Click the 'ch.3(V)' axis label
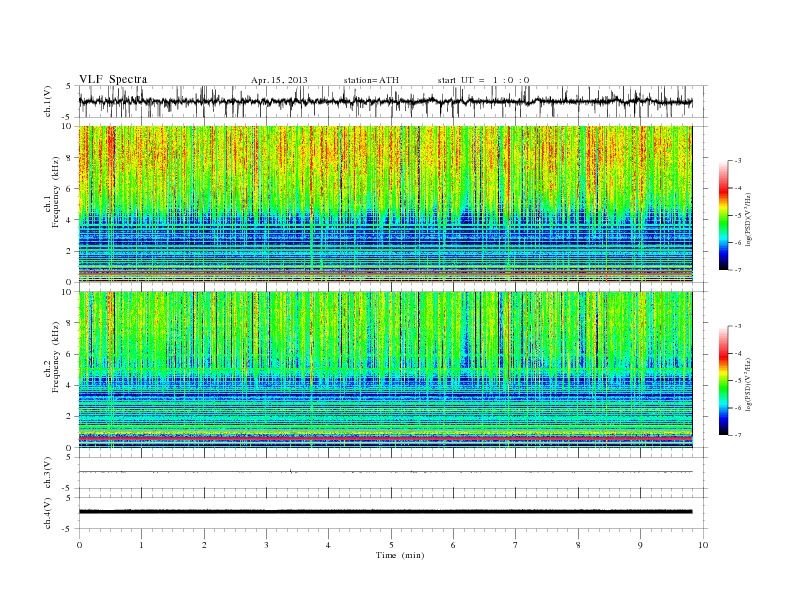 point(48,473)
